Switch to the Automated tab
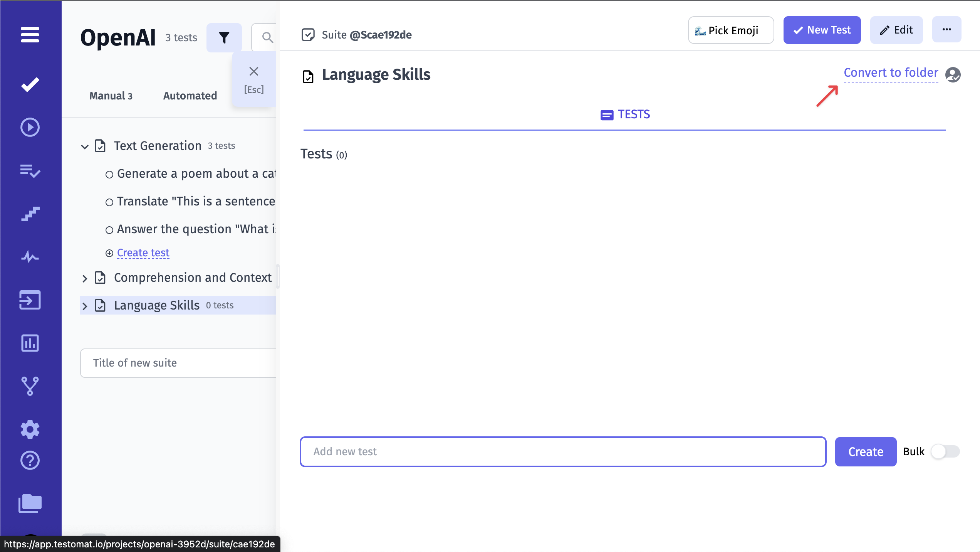 click(x=190, y=96)
